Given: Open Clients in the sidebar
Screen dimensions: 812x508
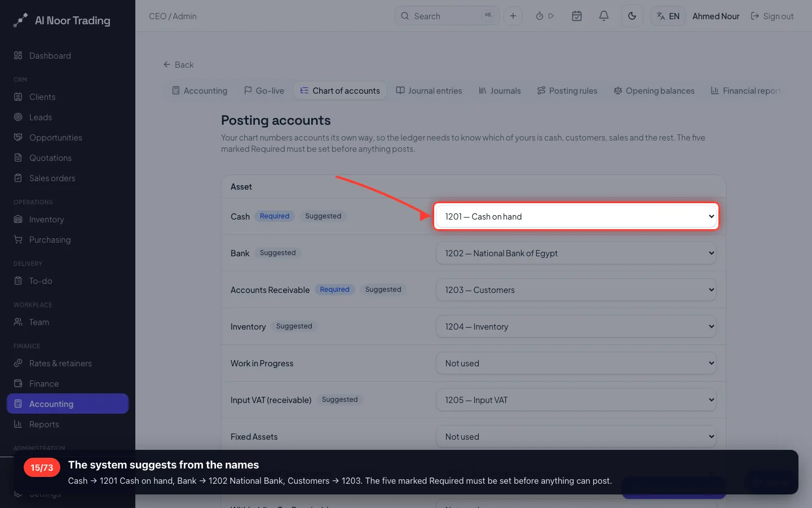Looking at the screenshot, I should (68, 97).
